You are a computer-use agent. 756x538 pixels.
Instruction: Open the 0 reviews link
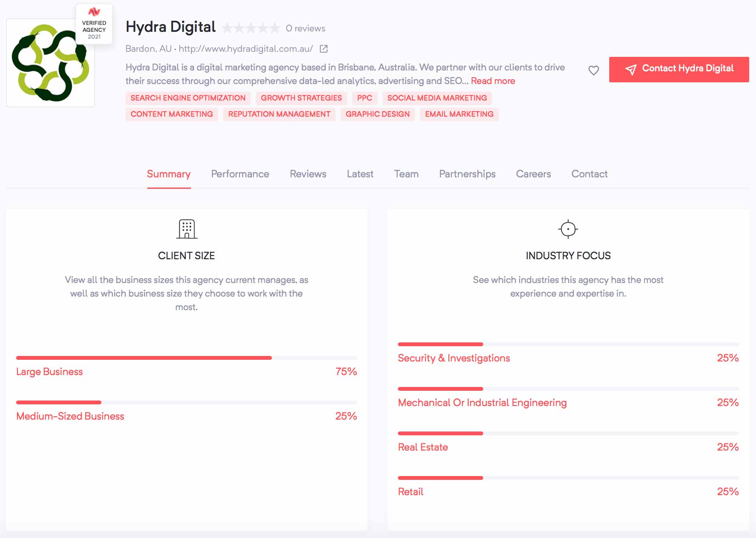click(x=305, y=28)
